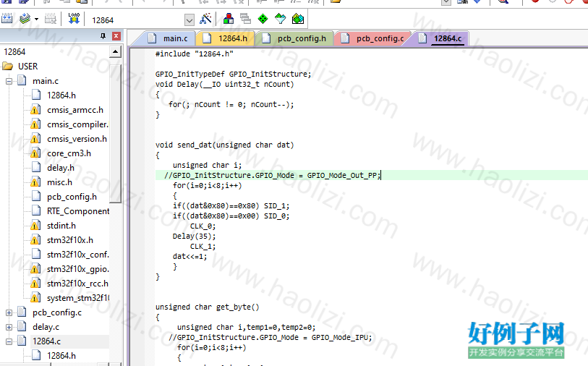Screen dimensions: 588x366
Task: Click the file icon beside delay.h
Action: [36, 168]
